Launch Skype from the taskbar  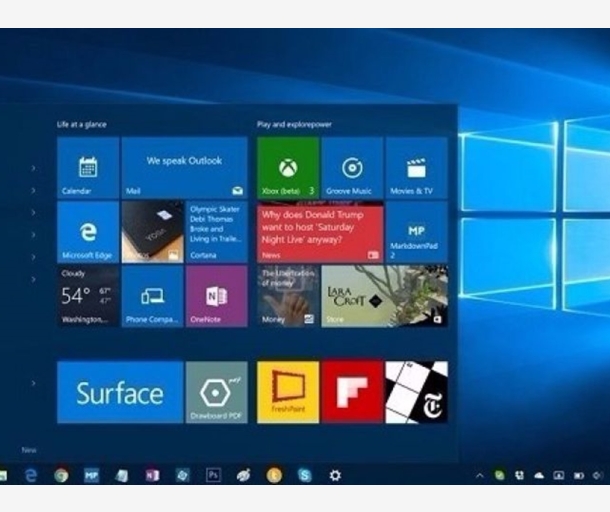pyautogui.click(x=305, y=475)
